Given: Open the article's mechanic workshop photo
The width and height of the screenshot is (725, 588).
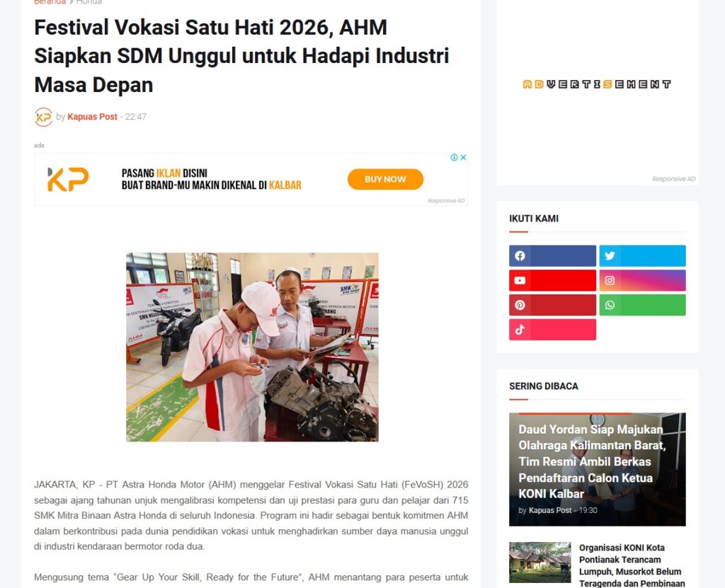Looking at the screenshot, I should [252, 347].
